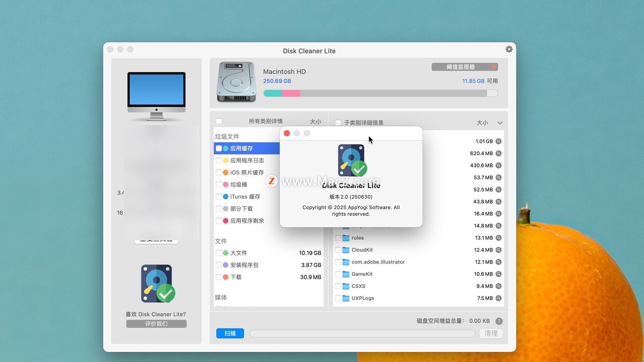This screenshot has width=644, height=362.
Task: Toggle sort order chevron beside 大小 column
Action: [500, 123]
